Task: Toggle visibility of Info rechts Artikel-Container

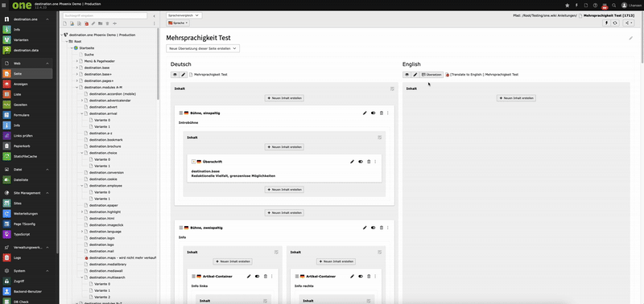Action: [361, 277]
